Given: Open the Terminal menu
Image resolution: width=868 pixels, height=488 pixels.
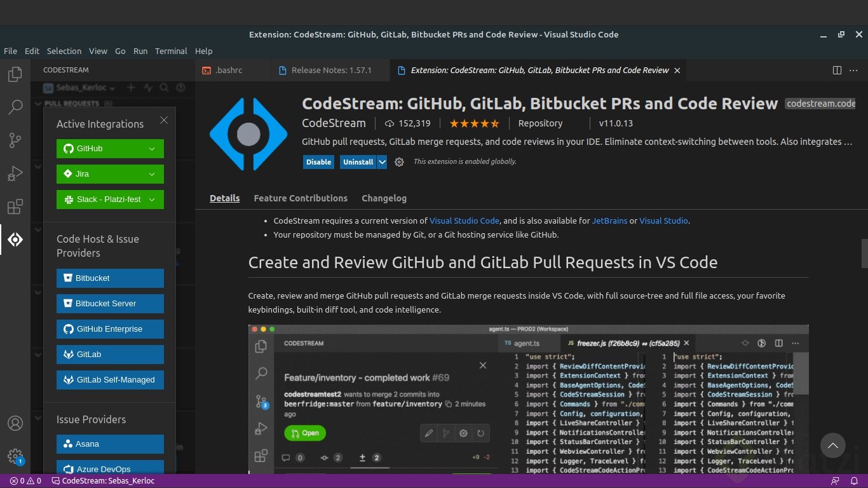Looking at the screenshot, I should (x=170, y=51).
